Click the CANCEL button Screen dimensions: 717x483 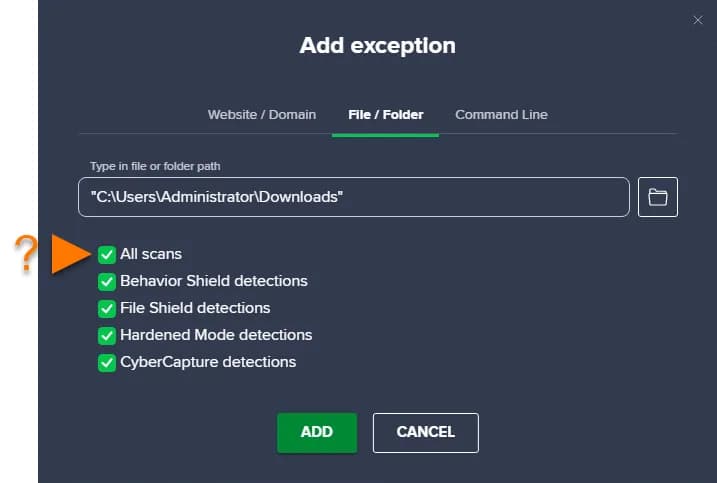click(425, 433)
